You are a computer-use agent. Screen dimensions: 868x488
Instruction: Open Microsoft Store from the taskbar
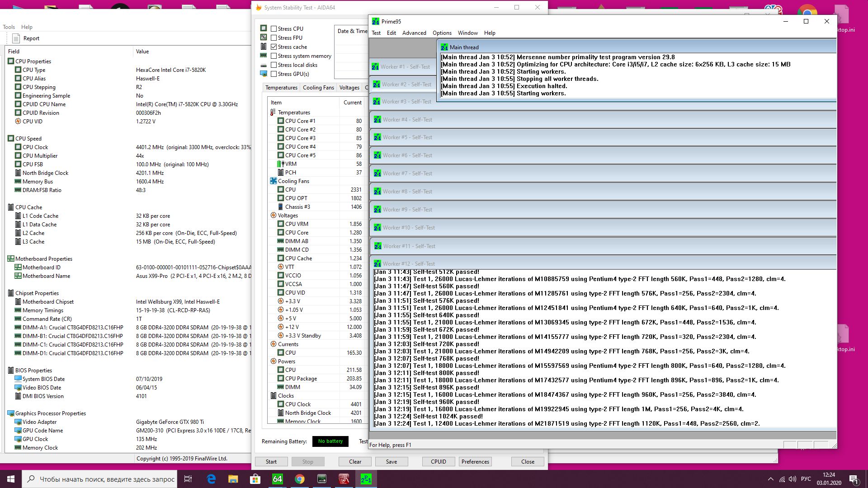pyautogui.click(x=255, y=479)
